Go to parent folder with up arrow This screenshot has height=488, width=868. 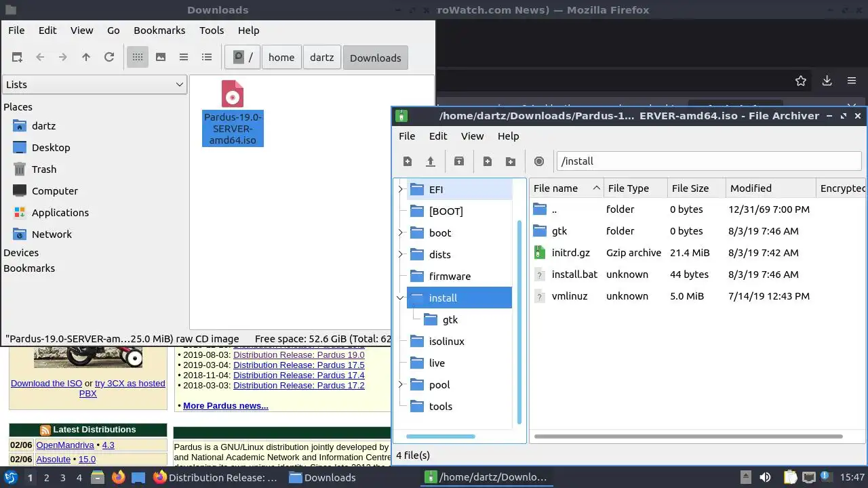pyautogui.click(x=86, y=58)
